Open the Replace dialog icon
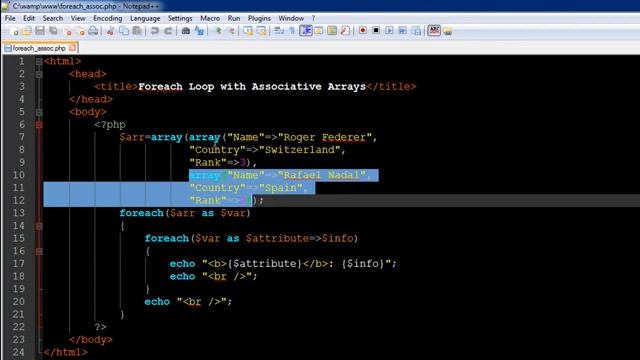Viewport: 640px width, 360px height. [x=199, y=31]
